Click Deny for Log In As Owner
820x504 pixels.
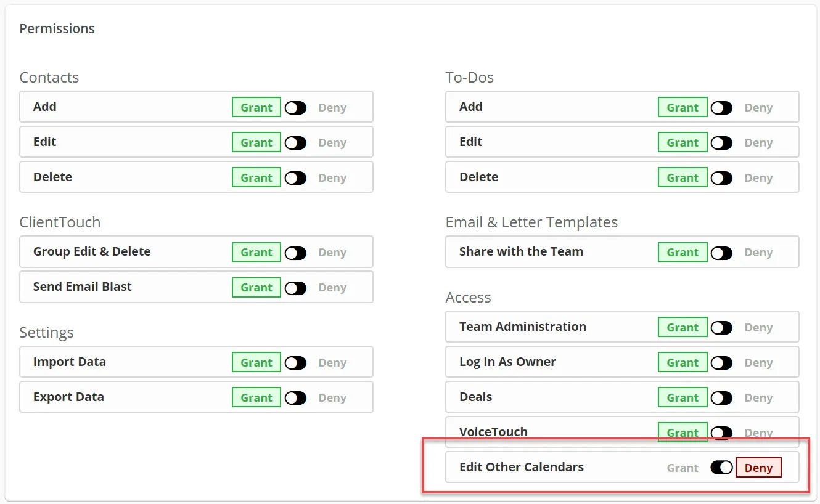coord(758,363)
